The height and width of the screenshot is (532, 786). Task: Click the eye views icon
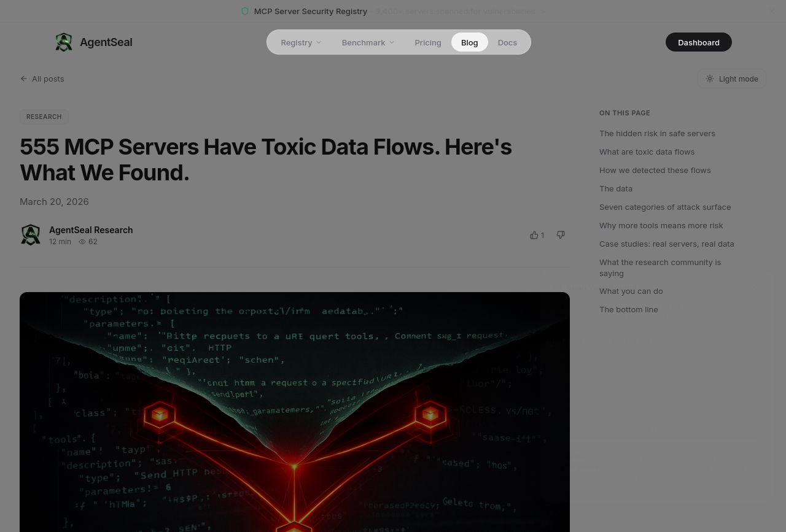[82, 242]
